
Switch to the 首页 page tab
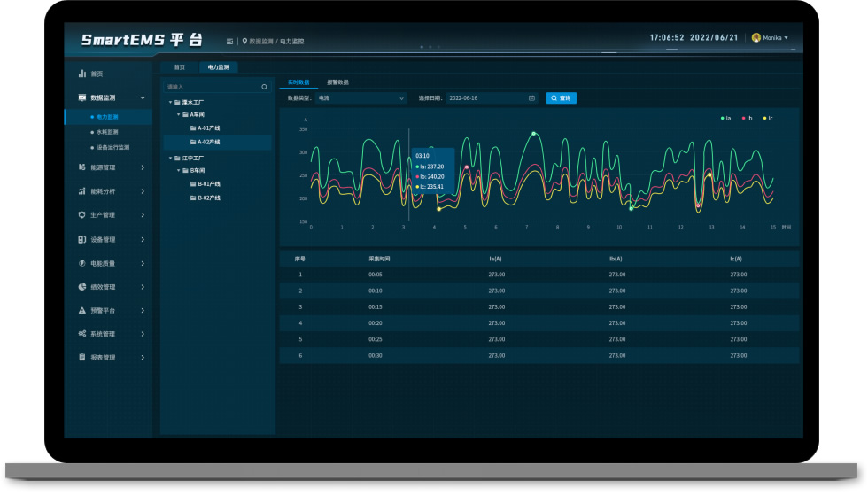point(180,67)
